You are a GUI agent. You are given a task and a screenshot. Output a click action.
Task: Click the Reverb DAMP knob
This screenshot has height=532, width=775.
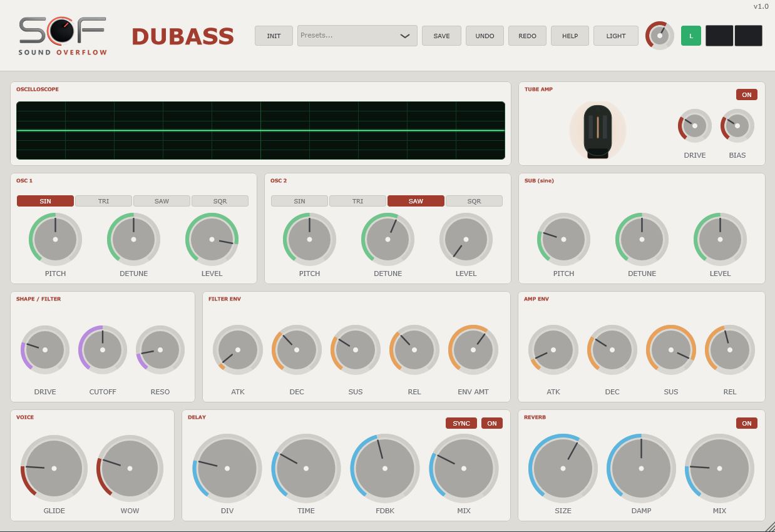641,468
